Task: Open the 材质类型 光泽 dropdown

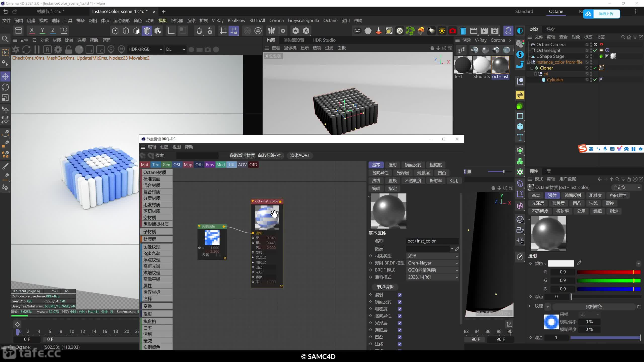Action: tap(432, 256)
